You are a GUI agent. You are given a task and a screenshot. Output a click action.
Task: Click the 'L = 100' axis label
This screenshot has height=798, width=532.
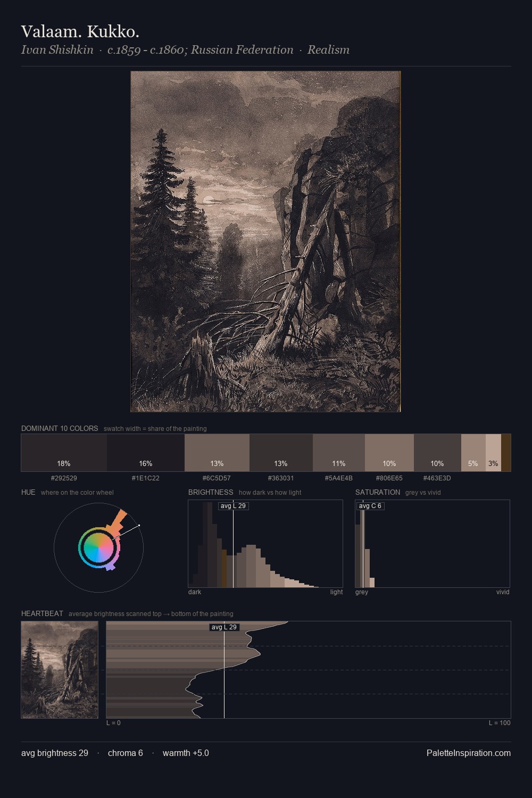point(500,723)
